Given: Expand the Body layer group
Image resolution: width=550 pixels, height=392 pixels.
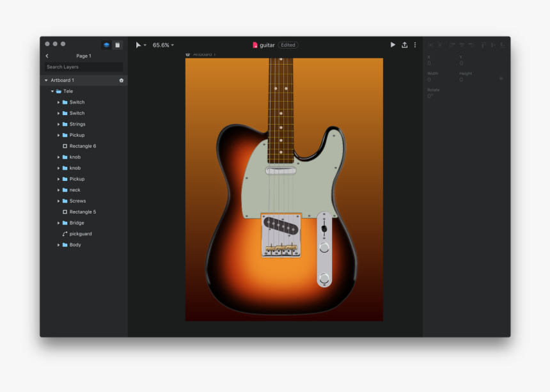Looking at the screenshot, I should (x=59, y=244).
